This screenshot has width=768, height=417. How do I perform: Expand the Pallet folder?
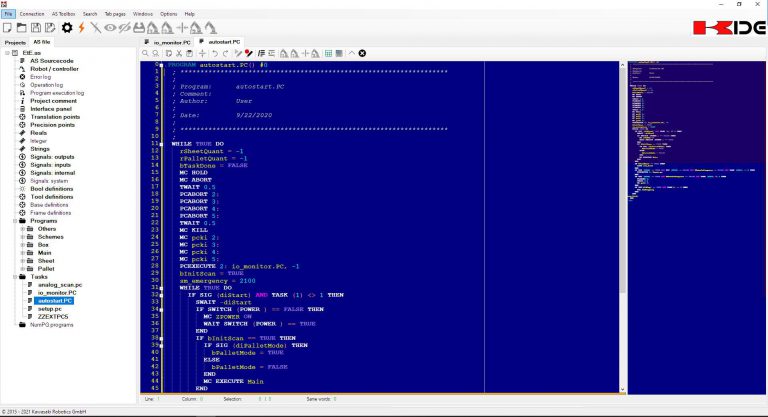(x=23, y=269)
